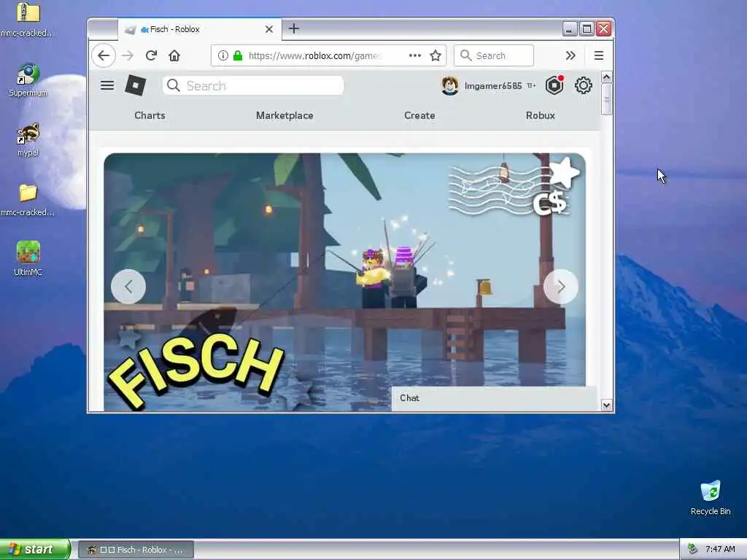The image size is (747, 560).
Task: Click the Roblox logo home icon
Action: click(x=135, y=86)
